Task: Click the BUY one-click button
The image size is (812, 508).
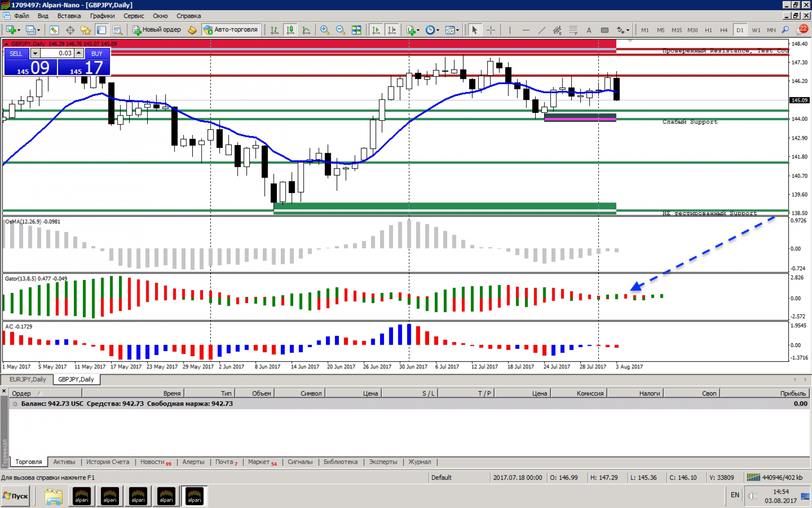Action: coord(97,53)
